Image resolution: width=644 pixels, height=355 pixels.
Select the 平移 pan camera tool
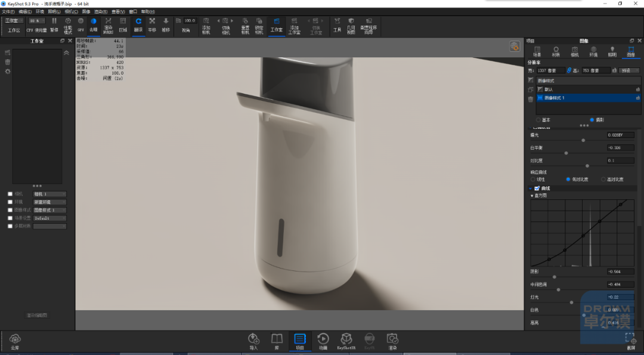click(x=152, y=24)
